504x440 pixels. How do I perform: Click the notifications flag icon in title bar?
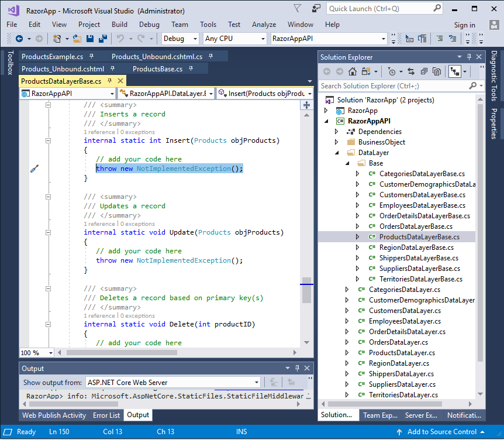pyautogui.click(x=298, y=9)
